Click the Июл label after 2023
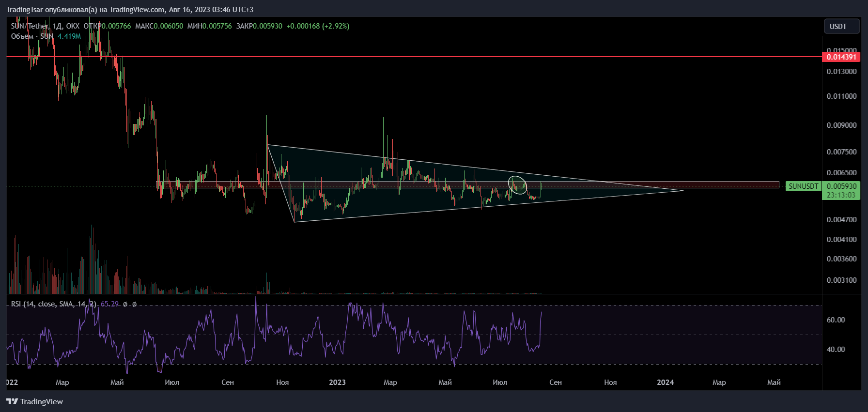Screen dimensions: 868x412 [x=500, y=382]
